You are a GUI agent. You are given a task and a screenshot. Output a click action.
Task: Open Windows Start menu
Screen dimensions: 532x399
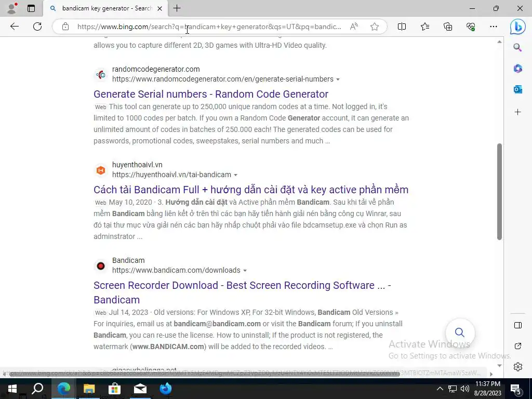tap(12, 389)
